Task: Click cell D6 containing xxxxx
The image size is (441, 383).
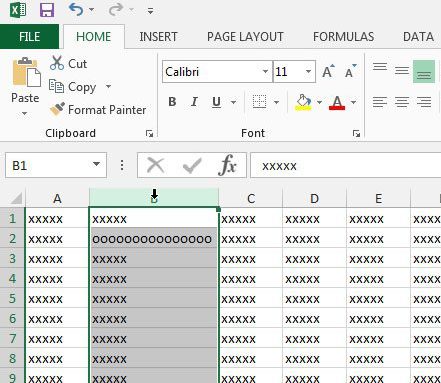Action: tap(315, 319)
